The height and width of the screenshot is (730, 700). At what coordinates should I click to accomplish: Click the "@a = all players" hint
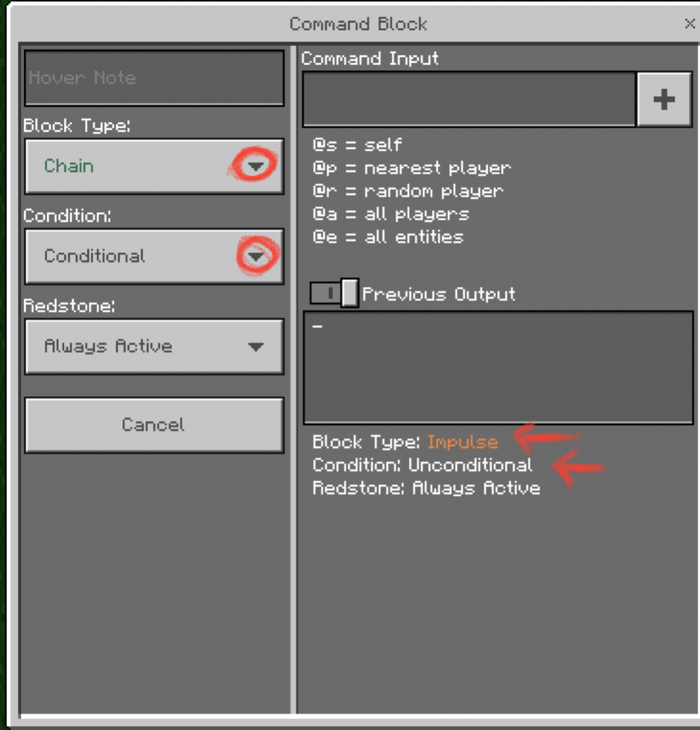click(390, 214)
